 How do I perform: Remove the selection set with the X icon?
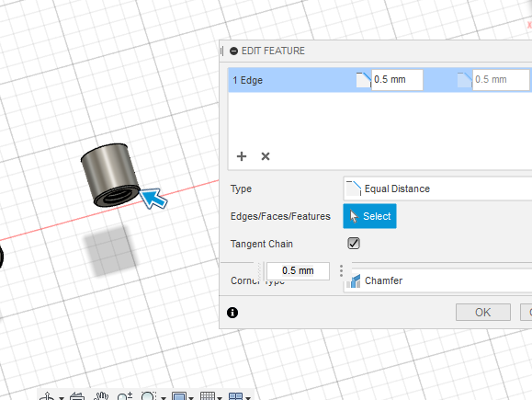(x=266, y=156)
